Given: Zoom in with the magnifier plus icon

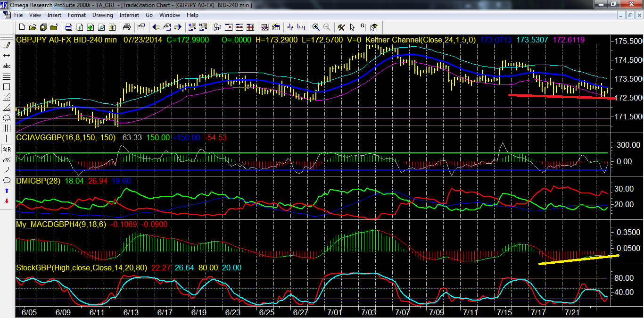Looking at the screenshot, I should (x=315, y=27).
